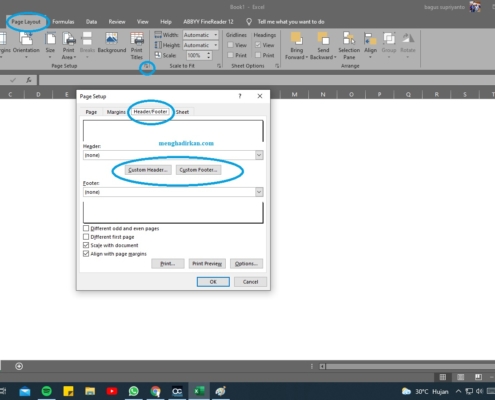The image size is (495, 400).
Task: Click the Custom Header button
Action: pyautogui.click(x=148, y=170)
